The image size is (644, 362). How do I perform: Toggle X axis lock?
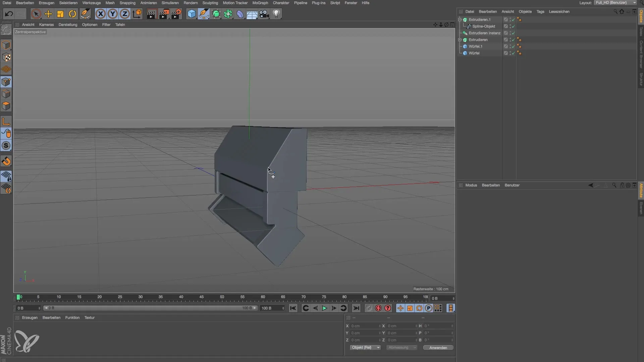click(100, 14)
